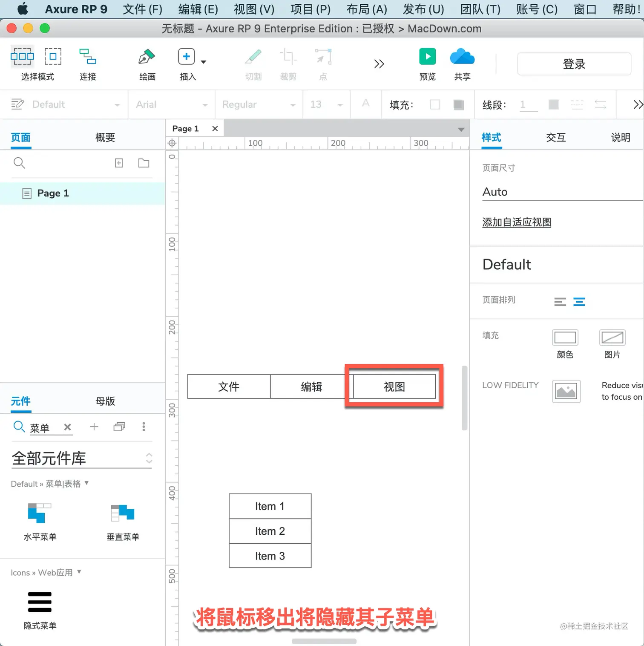Click the 切割 slice tool
Screen dimensions: 644x646
253,57
